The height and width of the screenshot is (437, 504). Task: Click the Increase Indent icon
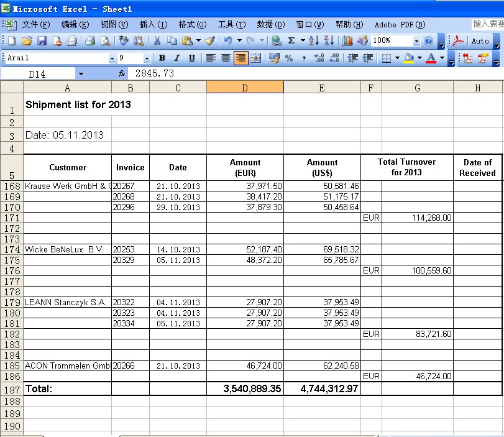pyautogui.click(x=368, y=58)
